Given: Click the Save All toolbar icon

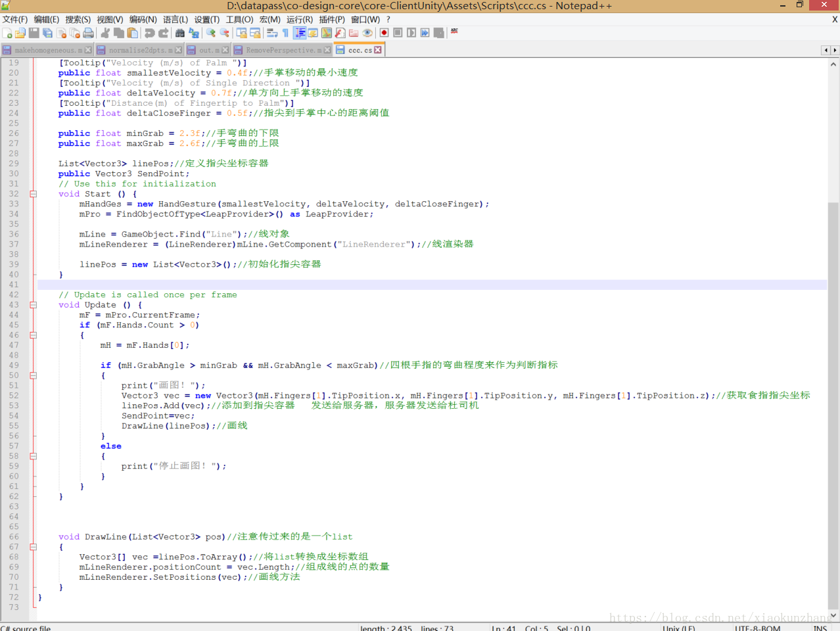Looking at the screenshot, I should click(x=47, y=33).
